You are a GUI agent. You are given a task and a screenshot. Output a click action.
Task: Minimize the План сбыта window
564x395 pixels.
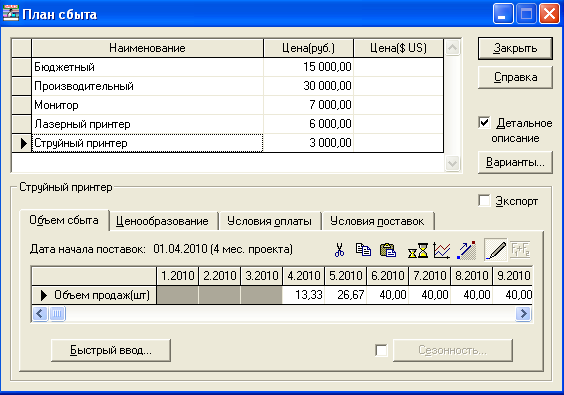pos(502,14)
